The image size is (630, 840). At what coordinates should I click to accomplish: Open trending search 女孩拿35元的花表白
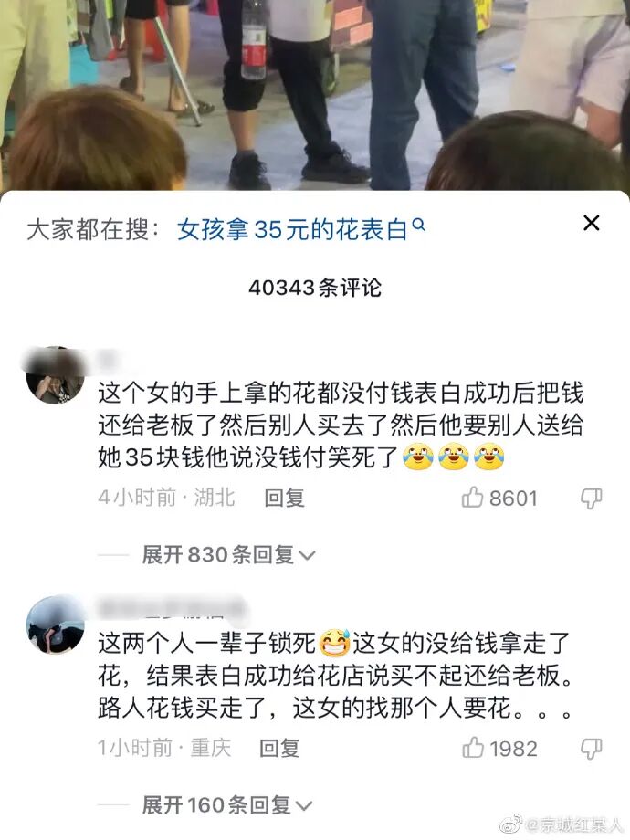(x=292, y=230)
